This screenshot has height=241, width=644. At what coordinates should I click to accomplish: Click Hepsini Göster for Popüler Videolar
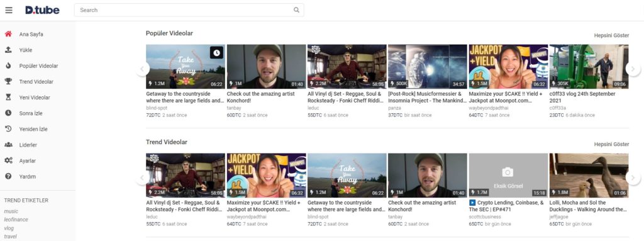point(611,35)
